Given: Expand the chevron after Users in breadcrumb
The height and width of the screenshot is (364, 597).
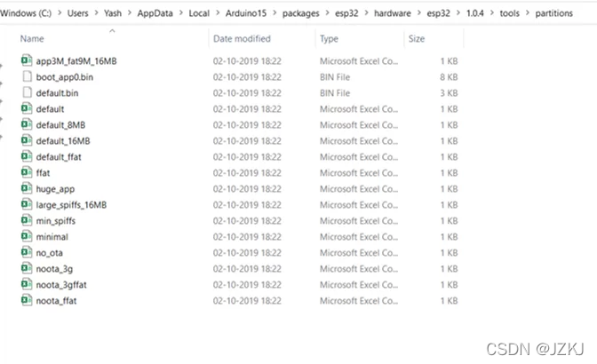Looking at the screenshot, I should click(x=96, y=13).
